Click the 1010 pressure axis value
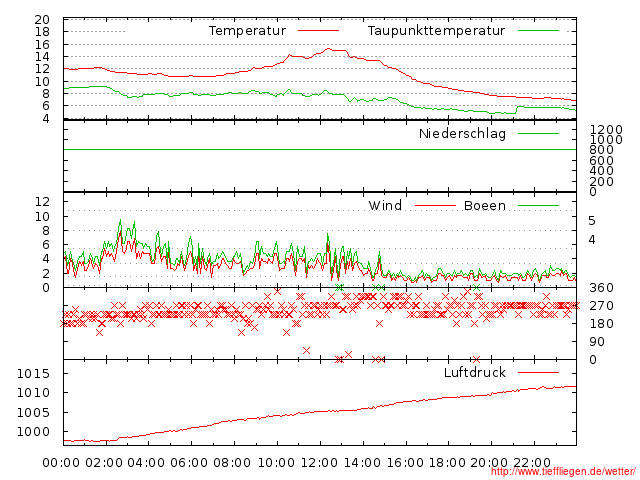This screenshot has height=480, width=640. pos(33,393)
